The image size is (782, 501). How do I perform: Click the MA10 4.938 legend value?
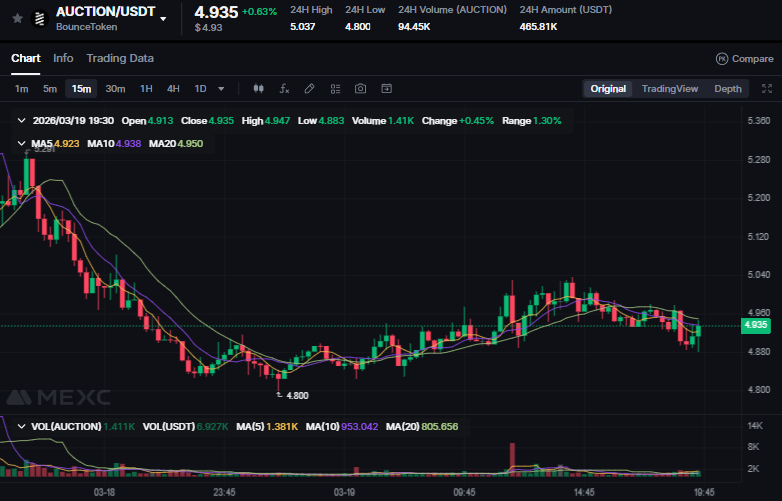114,144
